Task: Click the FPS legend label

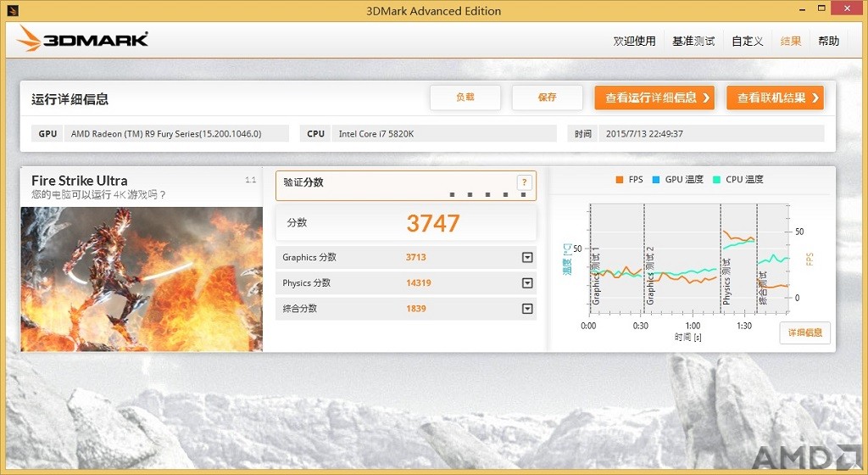Action: 636,179
